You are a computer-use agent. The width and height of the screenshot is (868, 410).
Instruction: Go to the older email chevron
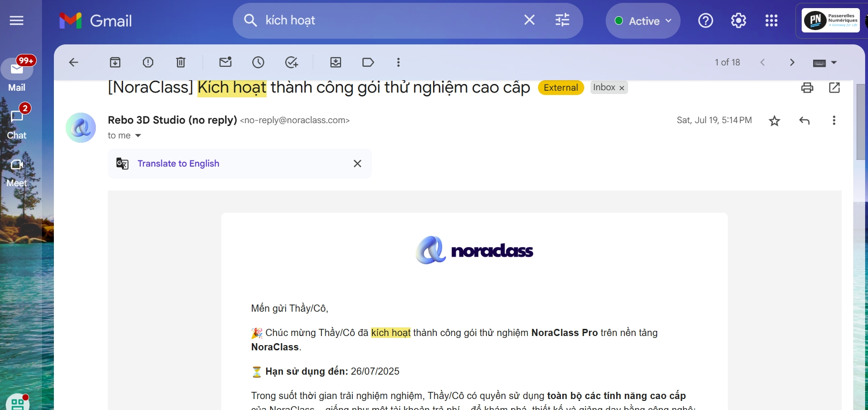point(792,63)
